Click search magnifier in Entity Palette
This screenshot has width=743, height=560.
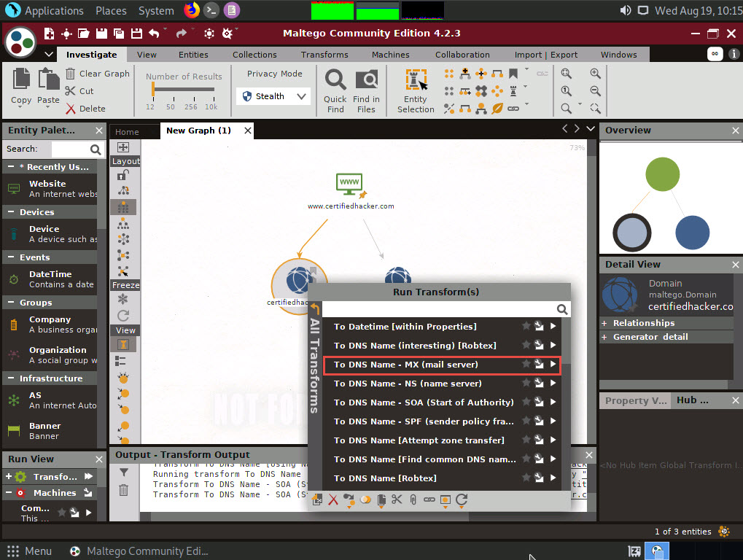click(96, 149)
